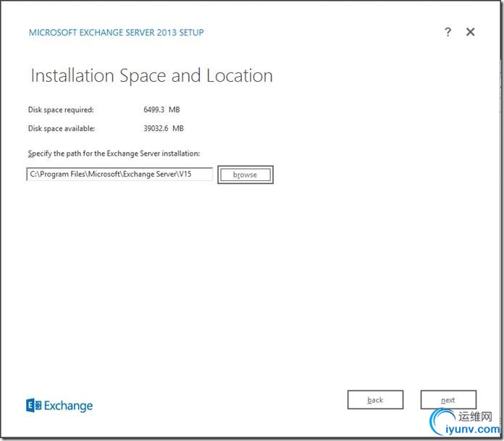
Task: Select the 39032.6 MB available space value
Action: point(164,128)
